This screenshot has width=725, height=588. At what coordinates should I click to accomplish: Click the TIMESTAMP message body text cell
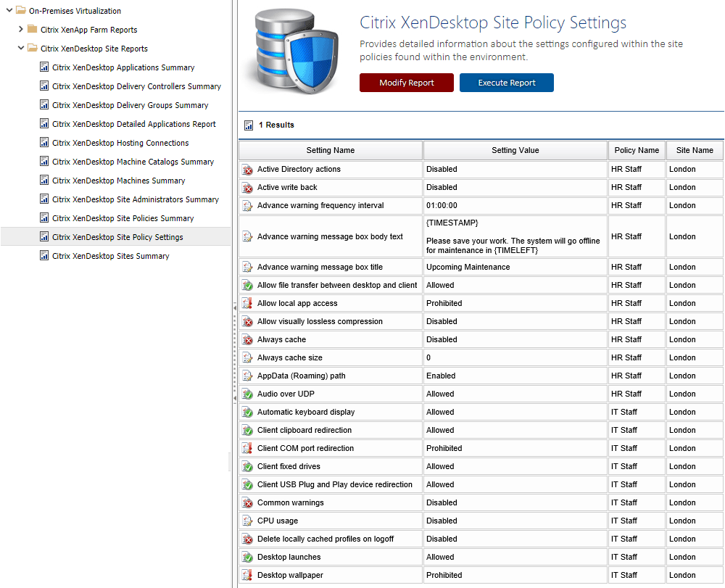[x=515, y=236]
